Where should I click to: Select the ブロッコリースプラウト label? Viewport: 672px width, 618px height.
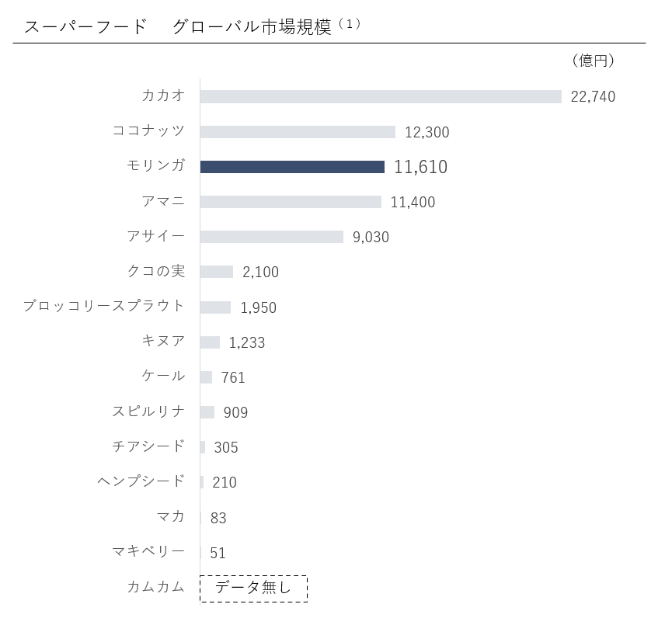click(x=104, y=306)
